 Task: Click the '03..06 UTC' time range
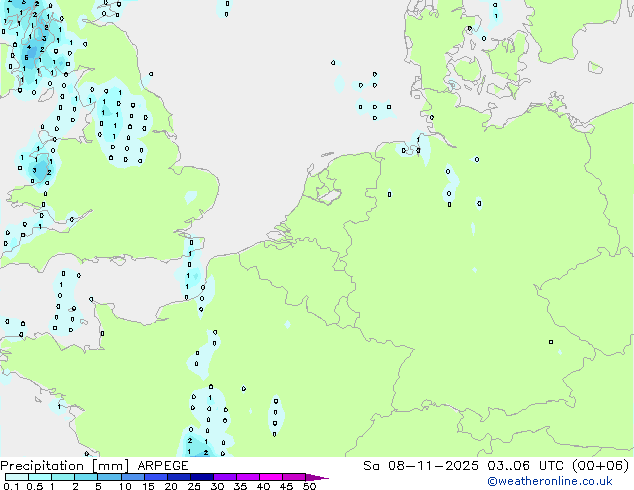tap(525, 466)
